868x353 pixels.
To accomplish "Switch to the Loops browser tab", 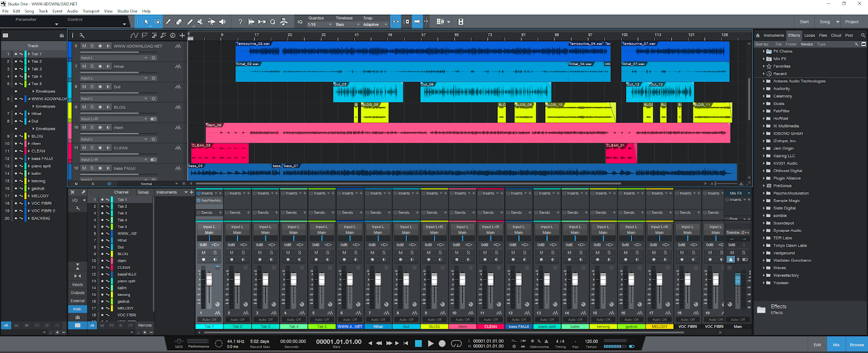I will coord(809,35).
